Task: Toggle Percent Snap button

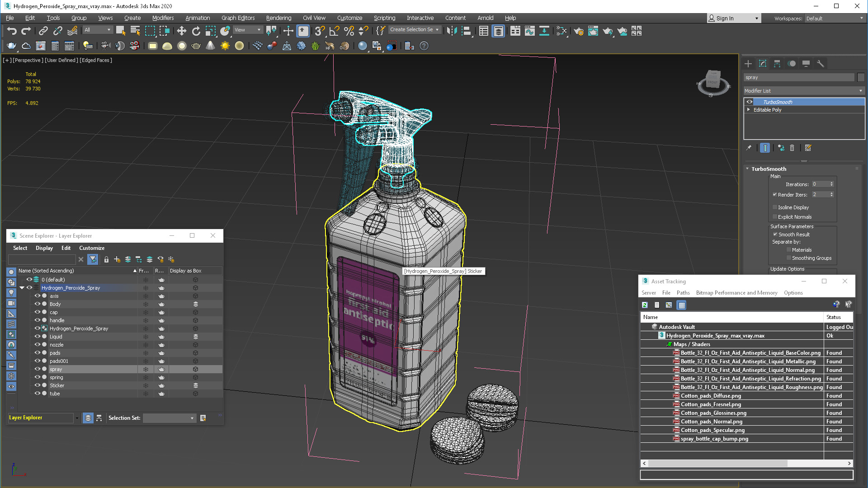Action: [349, 31]
